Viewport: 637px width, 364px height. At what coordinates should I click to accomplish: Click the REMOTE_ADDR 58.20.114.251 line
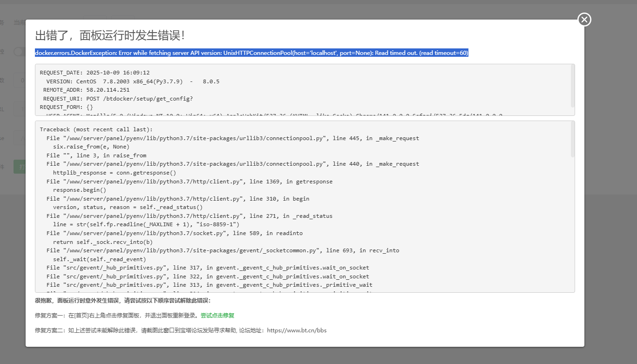point(87,90)
